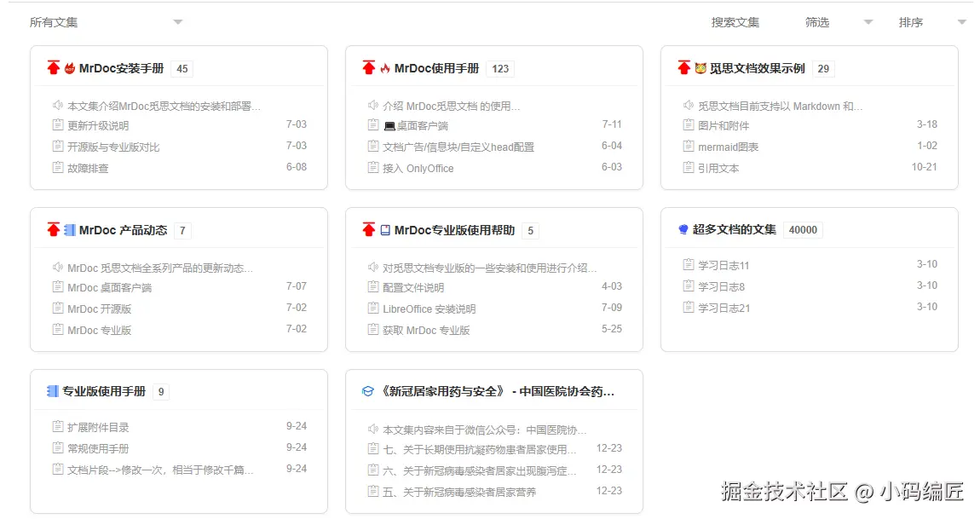Click the graduation cap icon beside 新冠居家用药与安全
980x519 pixels.
click(368, 391)
